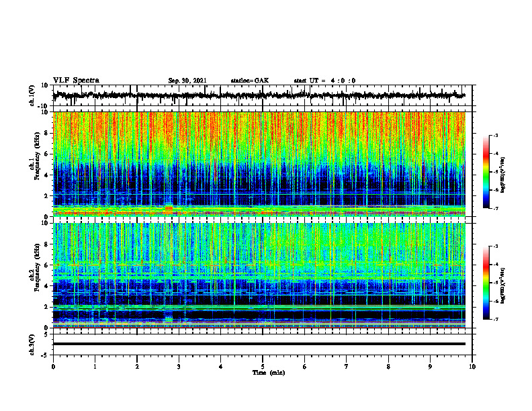
Task: Click the '10' tick on the time axis
Action: pos(472,367)
